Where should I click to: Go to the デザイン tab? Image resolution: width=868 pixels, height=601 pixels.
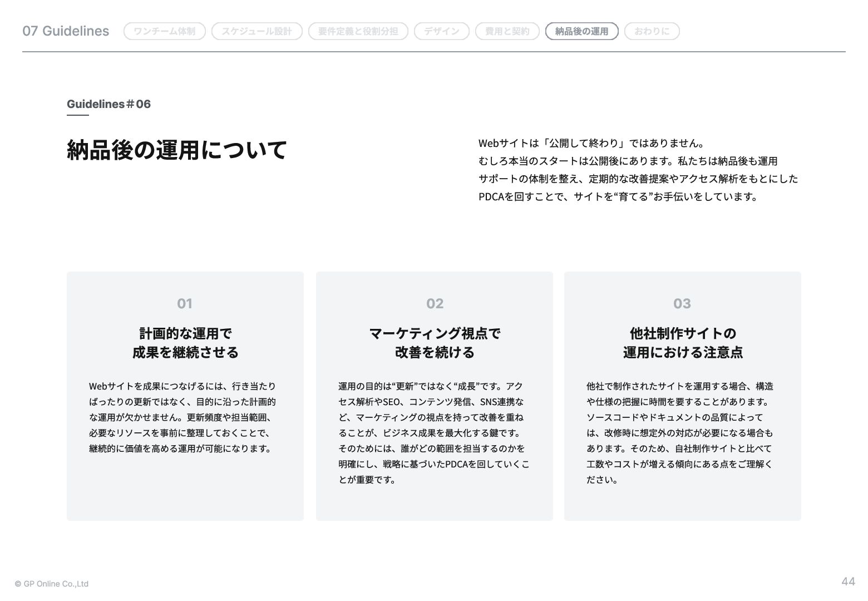point(442,31)
